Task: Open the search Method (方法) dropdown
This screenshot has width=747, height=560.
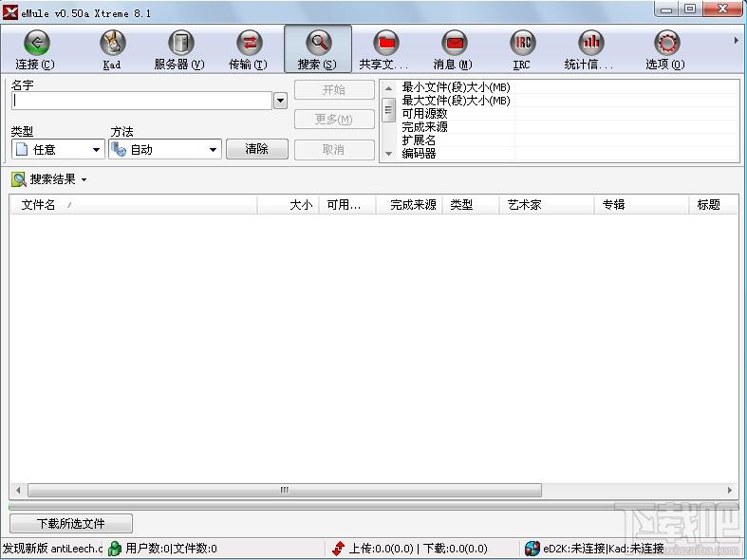Action: click(165, 150)
